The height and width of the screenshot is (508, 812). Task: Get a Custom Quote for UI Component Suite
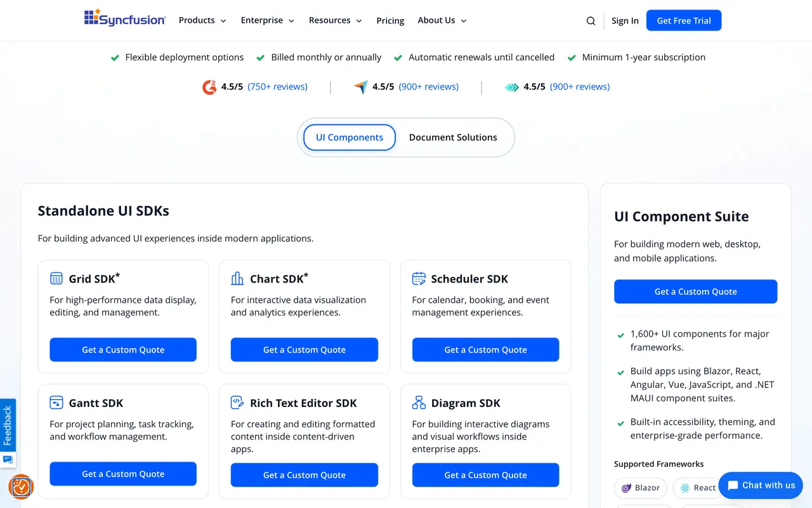pos(696,291)
